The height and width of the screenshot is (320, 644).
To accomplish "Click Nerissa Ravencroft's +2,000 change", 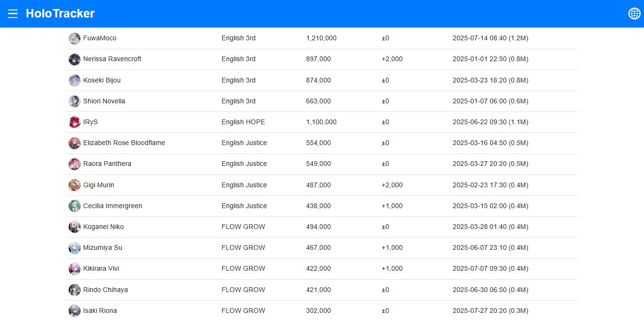I will (392, 59).
